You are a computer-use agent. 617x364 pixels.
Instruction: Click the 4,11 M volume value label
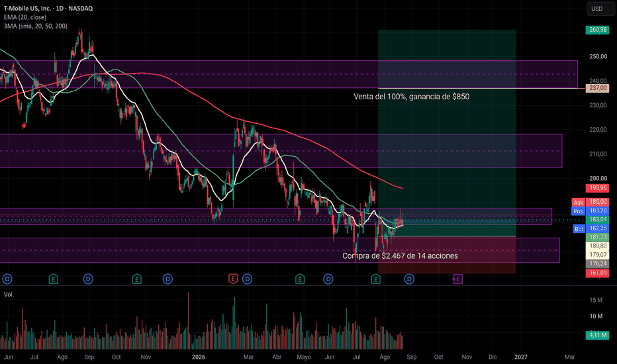597,335
